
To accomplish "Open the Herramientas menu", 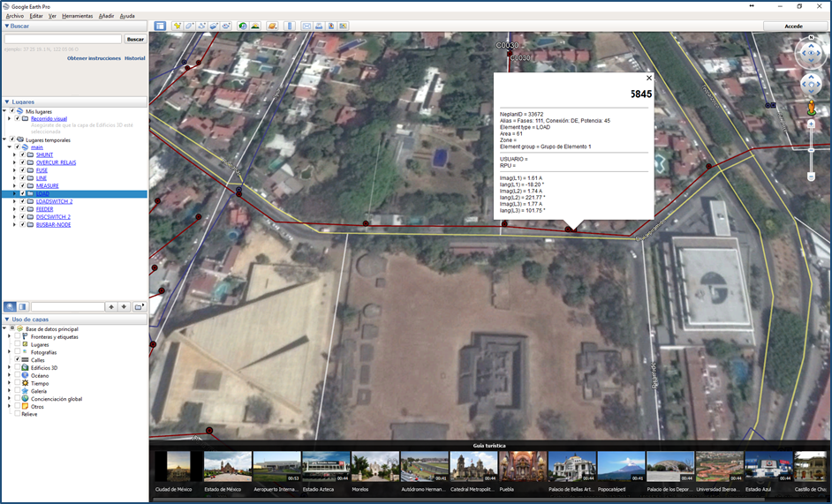I will (77, 16).
